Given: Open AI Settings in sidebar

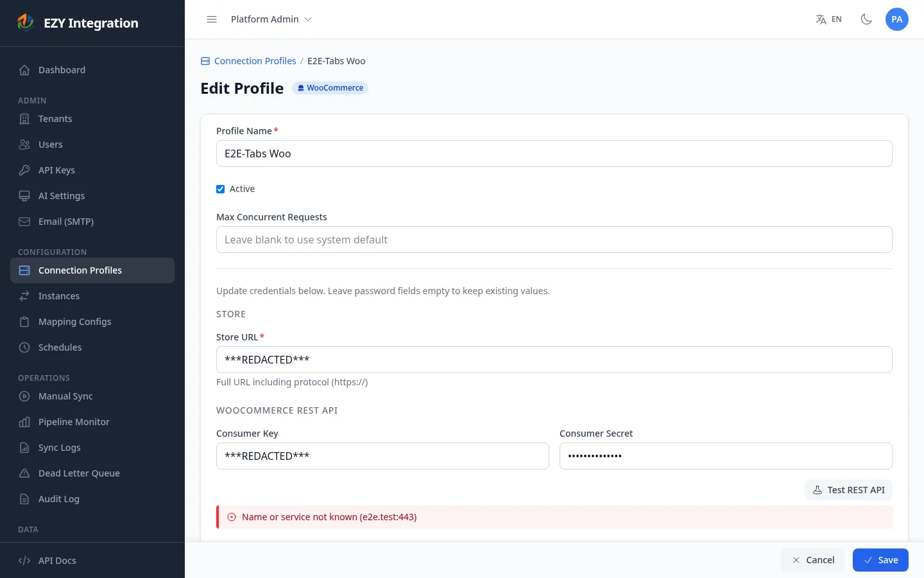Looking at the screenshot, I should (92, 196).
